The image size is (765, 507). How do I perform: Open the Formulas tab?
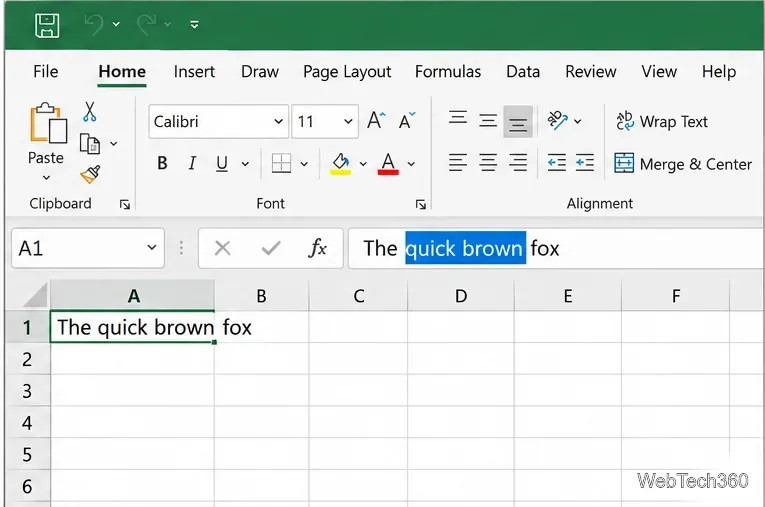(448, 72)
